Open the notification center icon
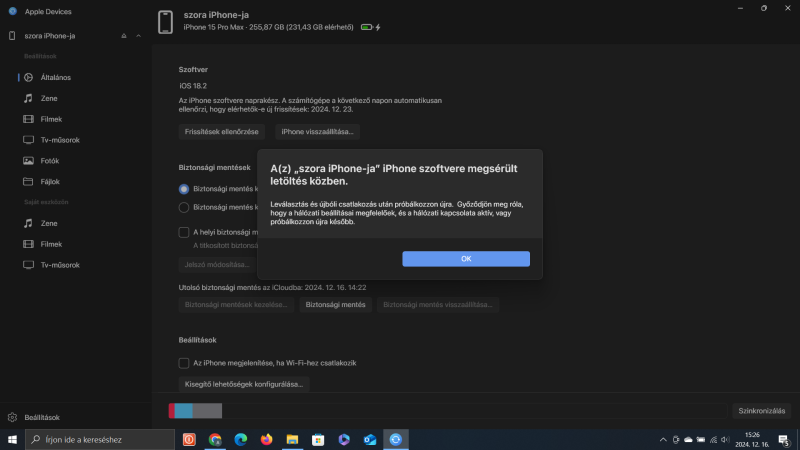Screen dimensions: 800x450 click(784, 440)
